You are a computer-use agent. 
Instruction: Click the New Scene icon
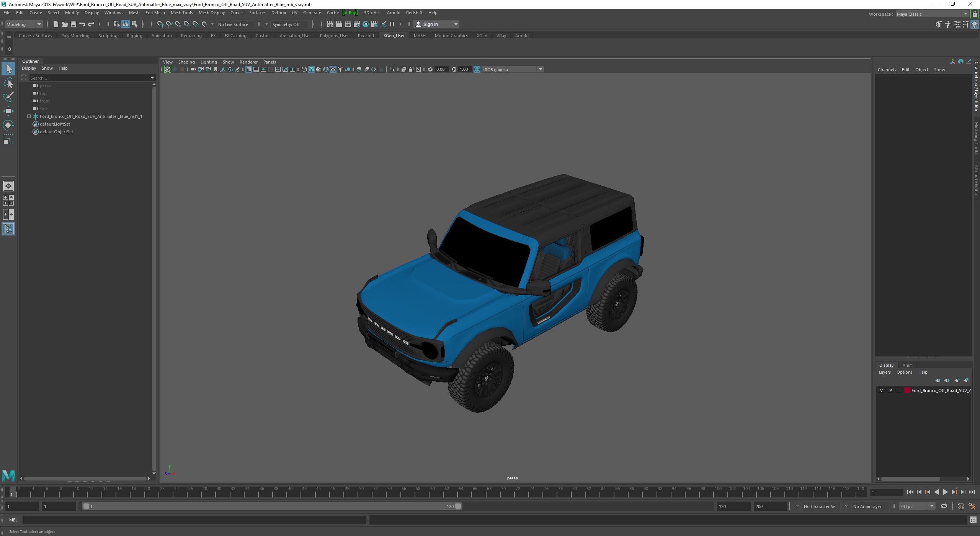pos(56,24)
